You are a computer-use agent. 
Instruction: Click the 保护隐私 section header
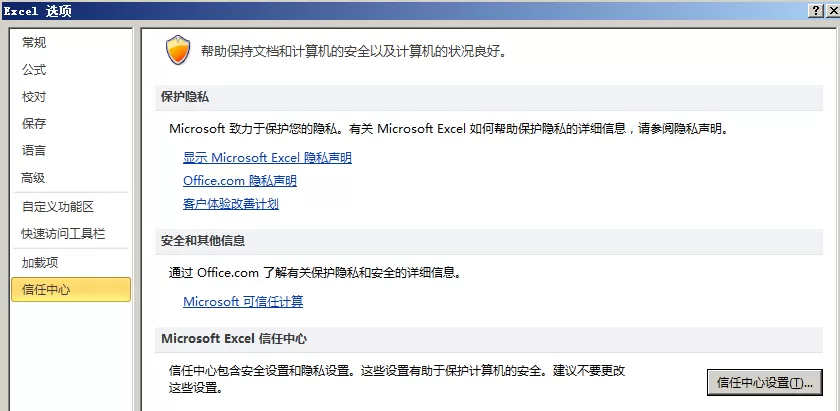(x=489, y=97)
